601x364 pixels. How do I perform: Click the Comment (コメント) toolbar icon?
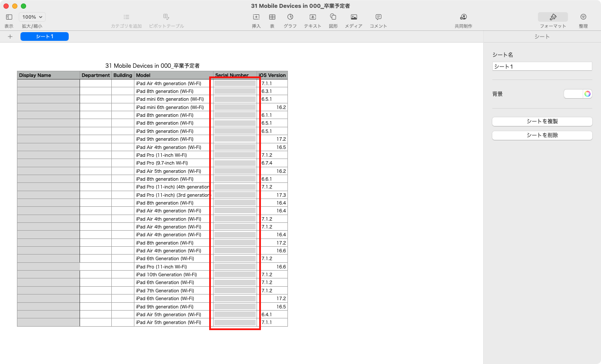point(378,17)
